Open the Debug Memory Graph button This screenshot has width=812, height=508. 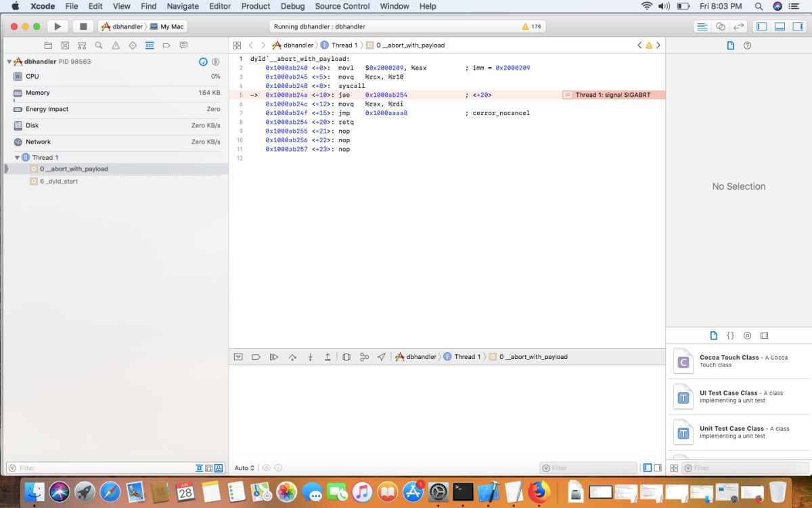(364, 357)
